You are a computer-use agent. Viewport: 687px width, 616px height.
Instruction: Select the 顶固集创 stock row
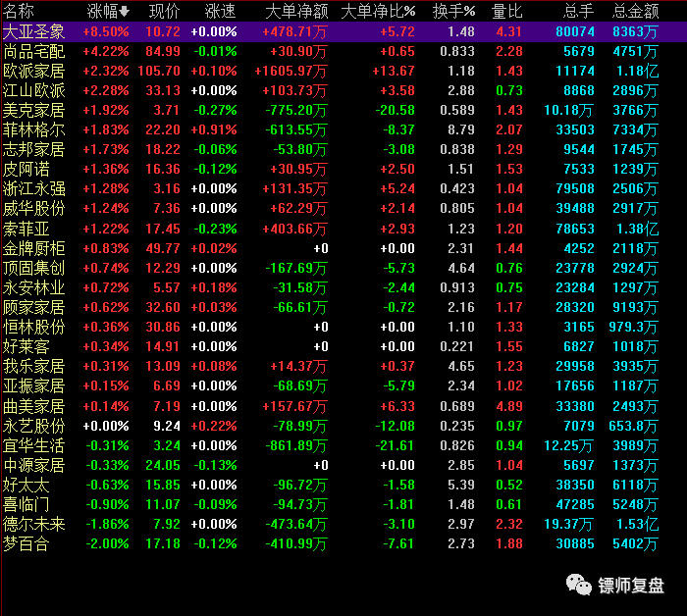343,268
